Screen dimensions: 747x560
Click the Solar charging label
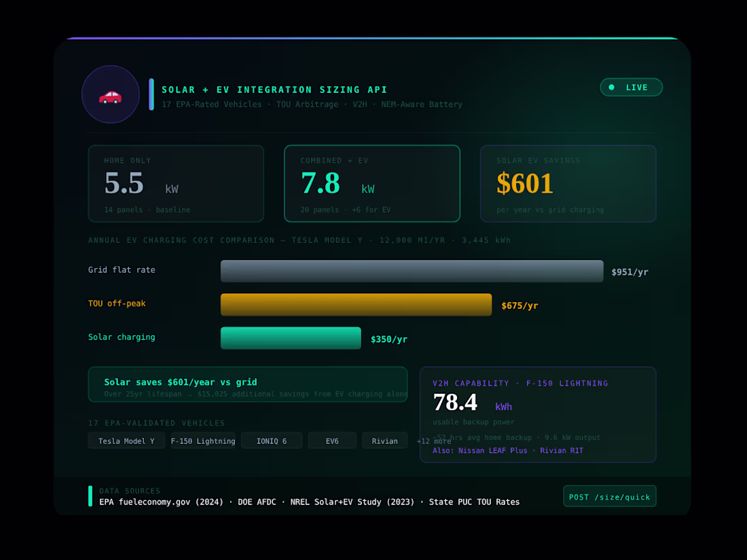coord(122,337)
